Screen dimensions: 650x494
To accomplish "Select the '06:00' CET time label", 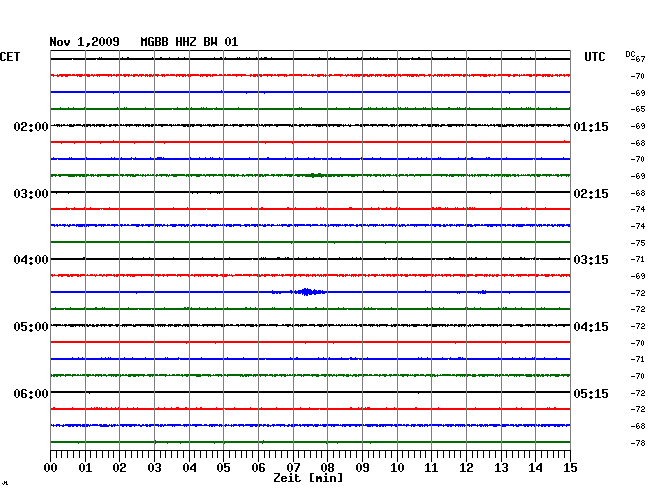I will tap(31, 393).
